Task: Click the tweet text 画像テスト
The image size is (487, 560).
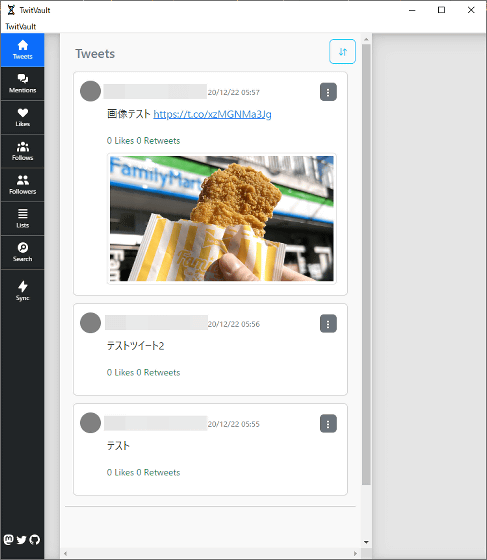Action: pos(129,114)
